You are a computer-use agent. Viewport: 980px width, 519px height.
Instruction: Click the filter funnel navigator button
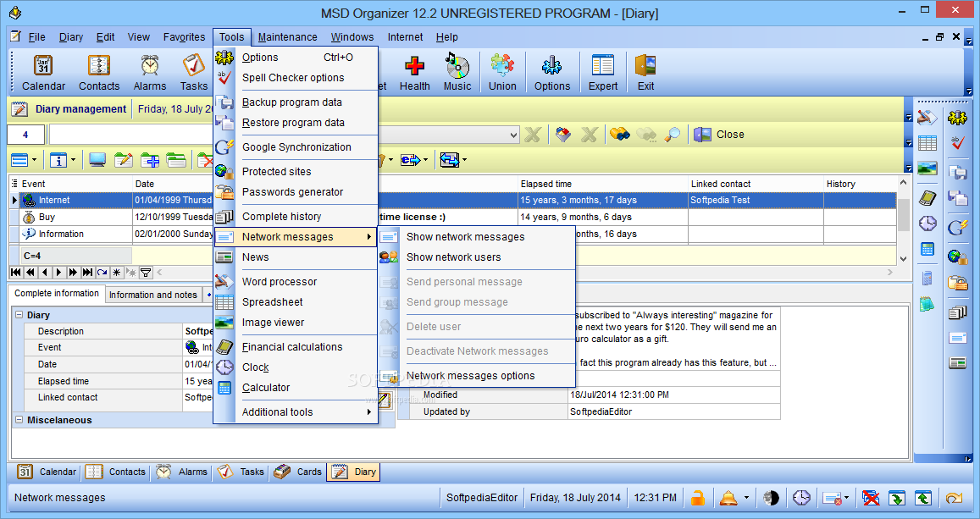pyautogui.click(x=145, y=273)
